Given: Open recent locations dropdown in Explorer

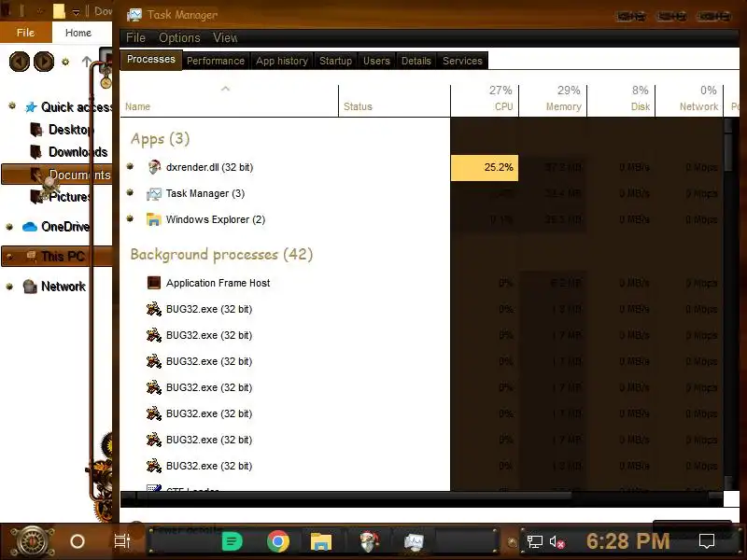Looking at the screenshot, I should pyautogui.click(x=65, y=62).
